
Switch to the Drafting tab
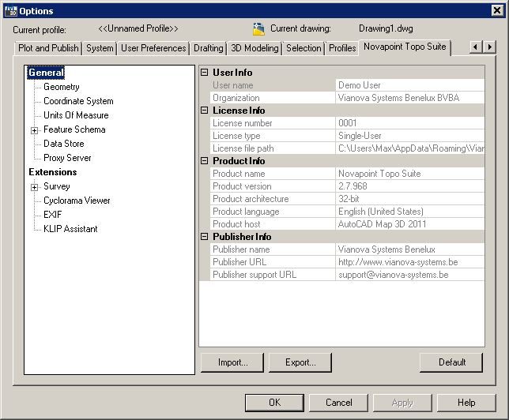click(209, 48)
